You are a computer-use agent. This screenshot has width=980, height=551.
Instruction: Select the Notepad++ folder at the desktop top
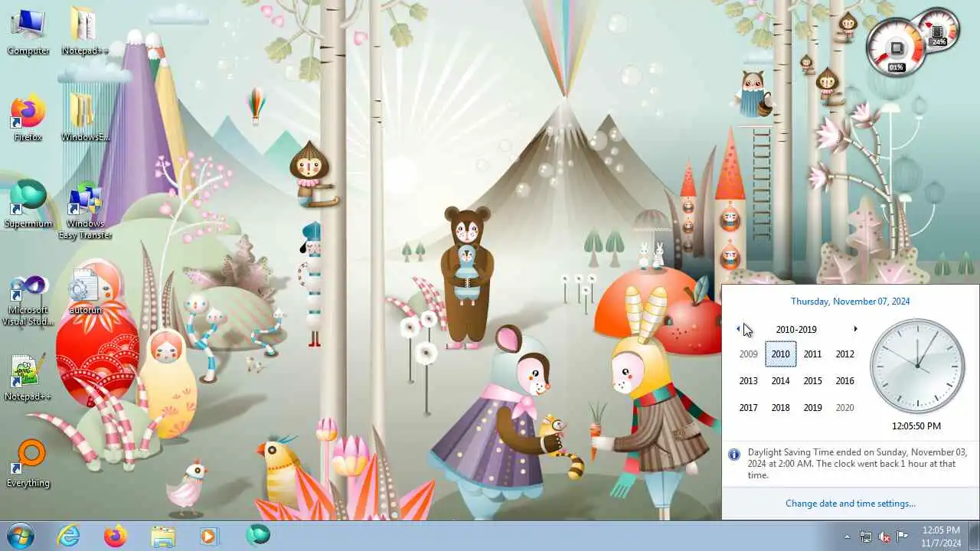tap(84, 32)
